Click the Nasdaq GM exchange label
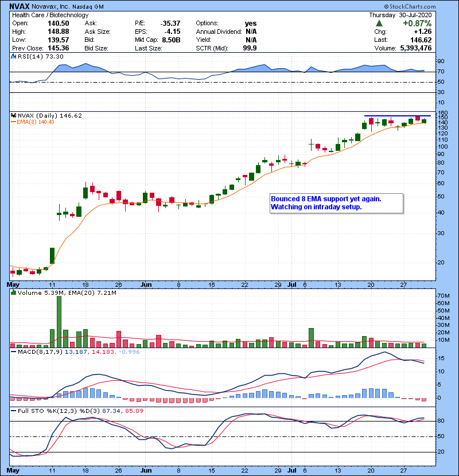This screenshot has height=476, width=459. point(88,7)
